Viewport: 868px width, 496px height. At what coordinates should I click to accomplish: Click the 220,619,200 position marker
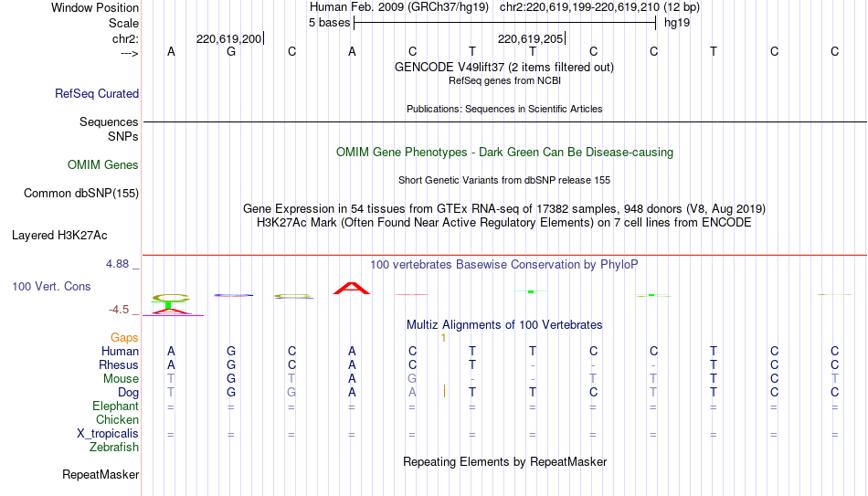pos(229,38)
